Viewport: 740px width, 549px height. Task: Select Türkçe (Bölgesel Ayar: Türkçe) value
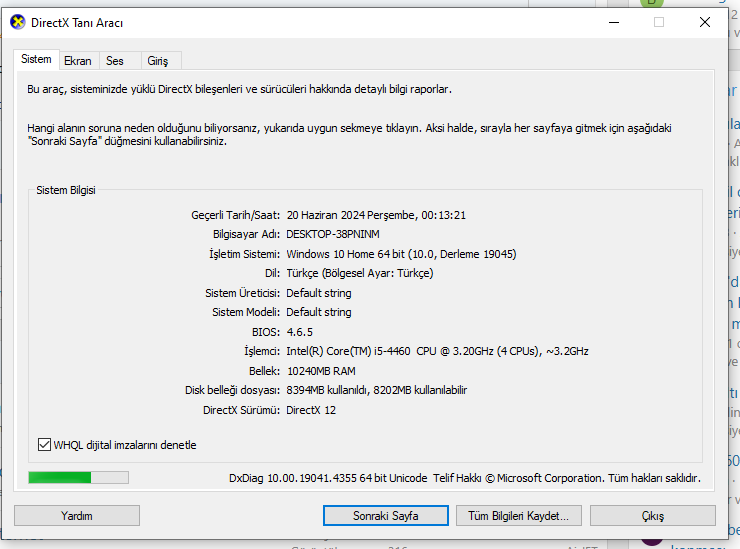pyautogui.click(x=360, y=273)
